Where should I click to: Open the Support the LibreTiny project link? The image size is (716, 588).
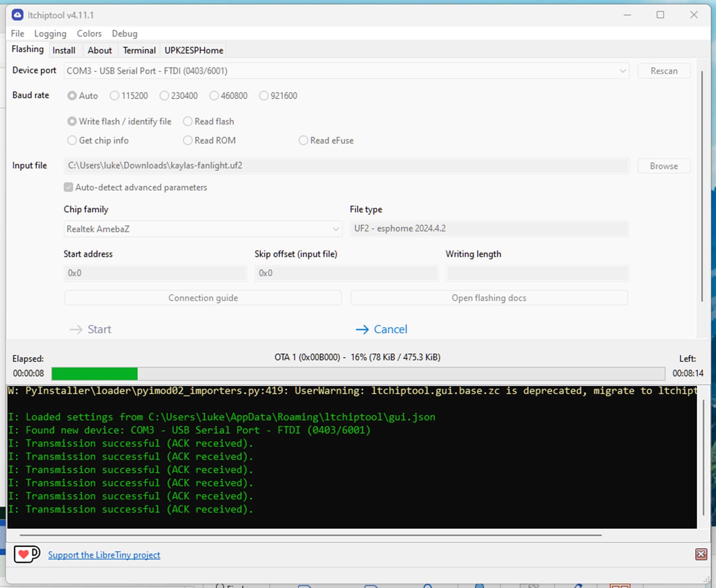(104, 555)
